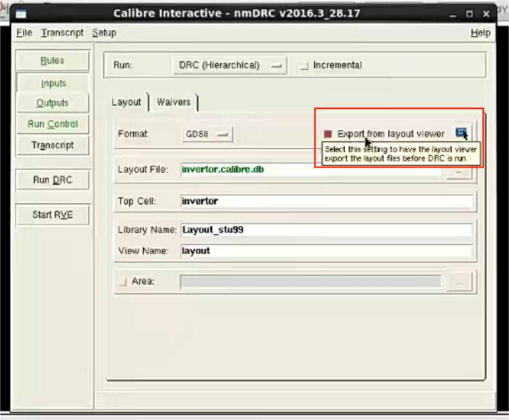Click the Run DRC button

[x=53, y=179]
